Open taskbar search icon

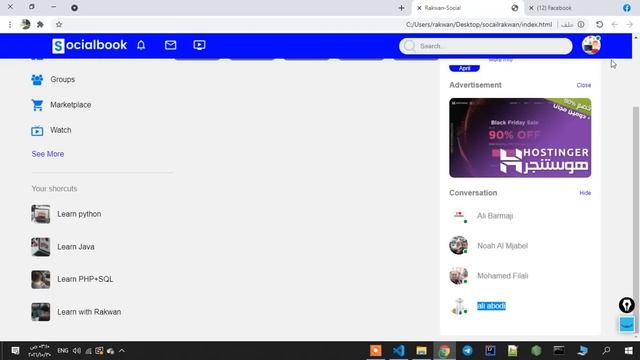click(x=606, y=351)
